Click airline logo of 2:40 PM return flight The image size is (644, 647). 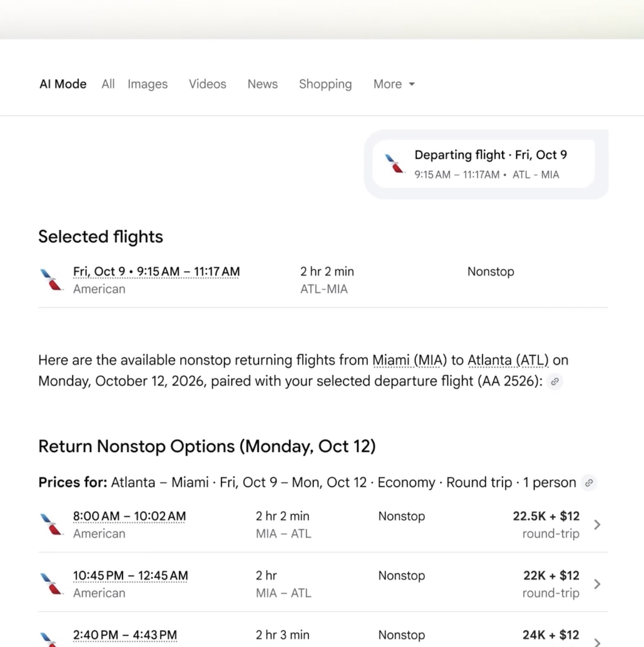click(51, 639)
